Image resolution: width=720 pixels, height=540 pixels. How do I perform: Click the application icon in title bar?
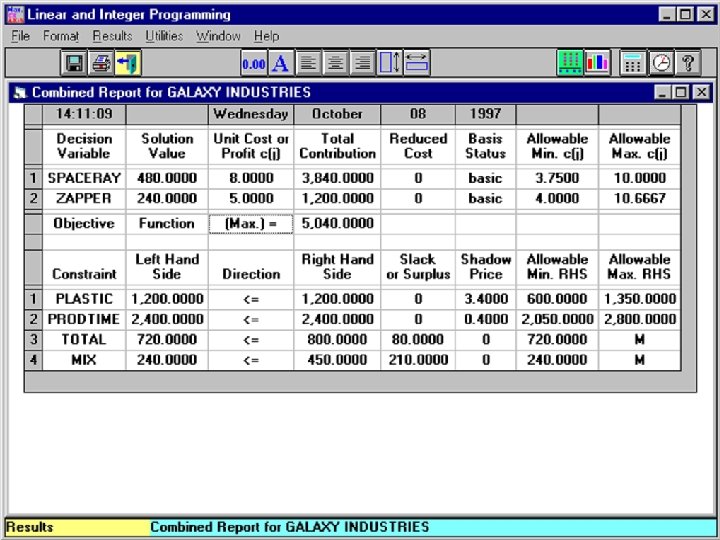(16, 15)
